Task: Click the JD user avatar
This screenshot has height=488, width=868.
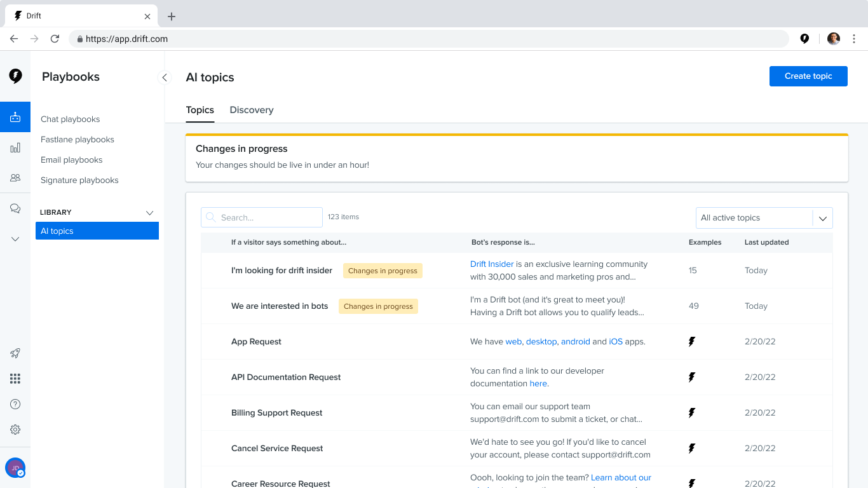Action: click(x=15, y=468)
